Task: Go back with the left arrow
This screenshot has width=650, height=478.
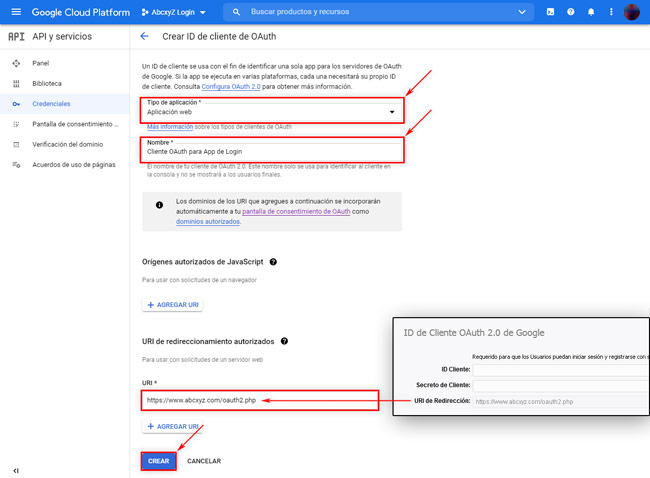Action: click(x=144, y=36)
